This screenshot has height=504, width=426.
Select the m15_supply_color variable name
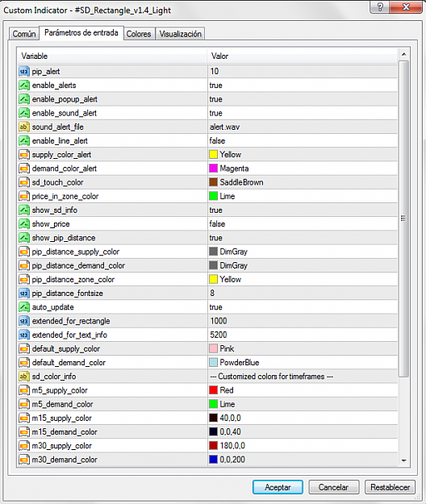(62, 419)
